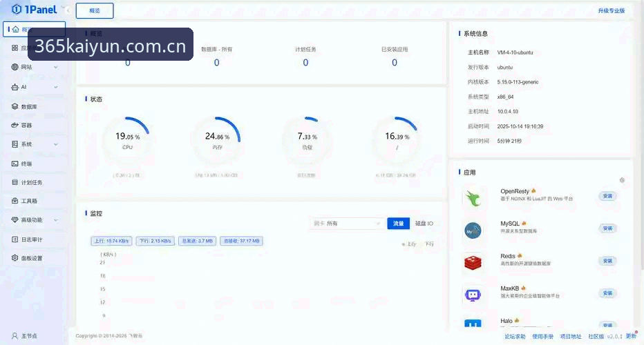Open 工具箱 toolbox icon in sidebar
Screen dimensions: 644x345
click(x=15, y=201)
